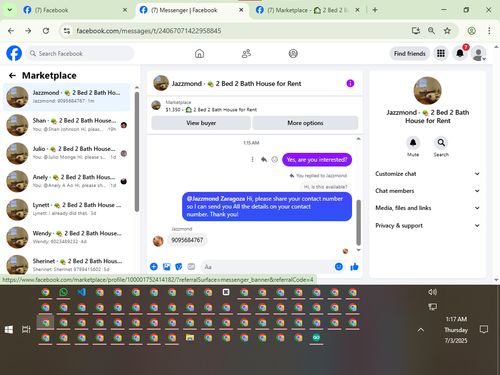Viewport: 500px width, 375px height.
Task: Switch to the Marketplace browser tab
Action: (307, 10)
